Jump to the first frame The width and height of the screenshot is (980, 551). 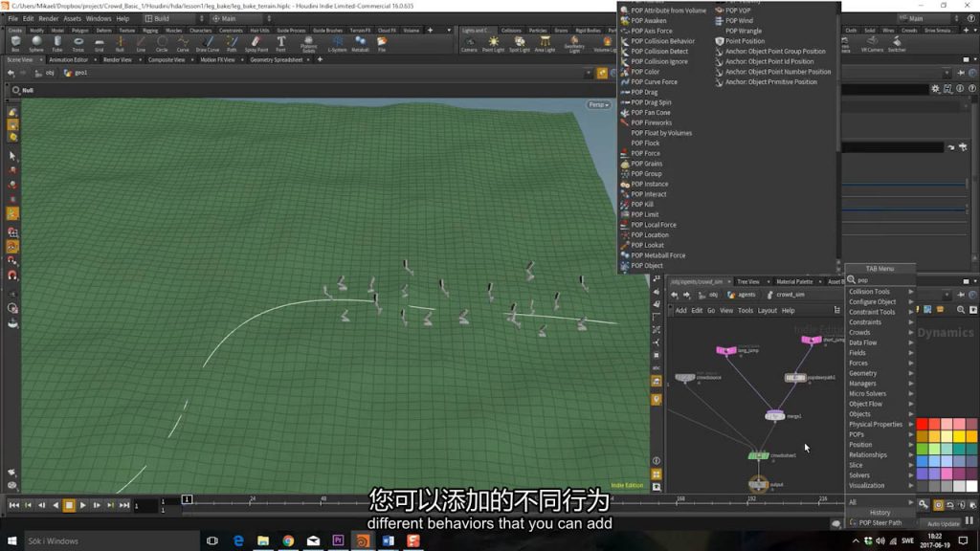(x=13, y=505)
